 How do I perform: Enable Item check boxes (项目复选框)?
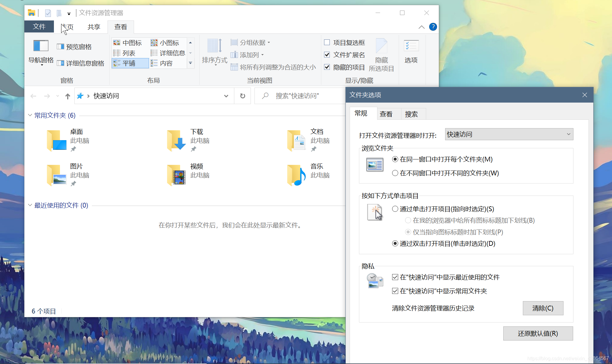coord(345,42)
